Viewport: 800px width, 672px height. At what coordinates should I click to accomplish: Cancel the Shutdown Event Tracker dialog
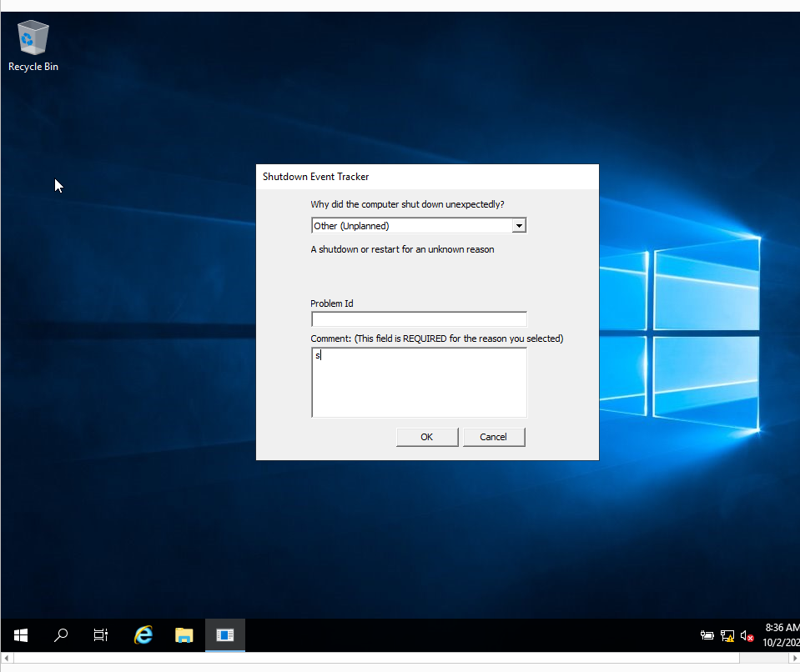(494, 437)
